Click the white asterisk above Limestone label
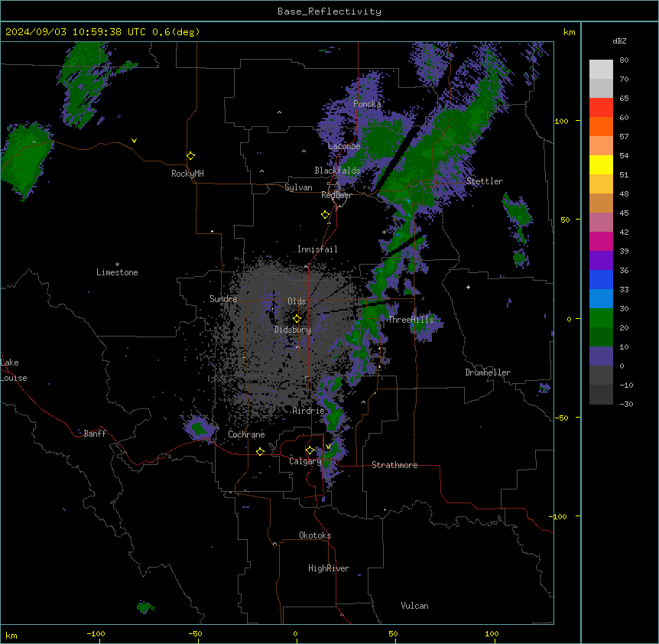This screenshot has height=644, width=659. (x=117, y=265)
